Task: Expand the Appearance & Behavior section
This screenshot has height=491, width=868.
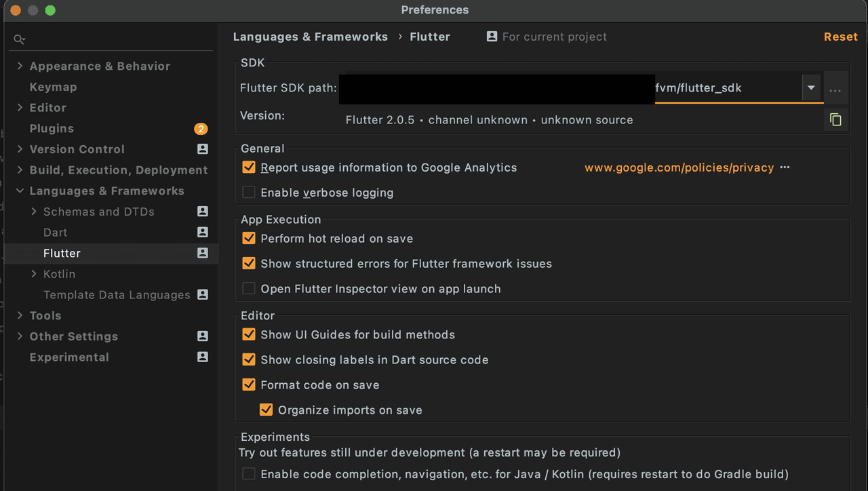Action: pos(20,66)
